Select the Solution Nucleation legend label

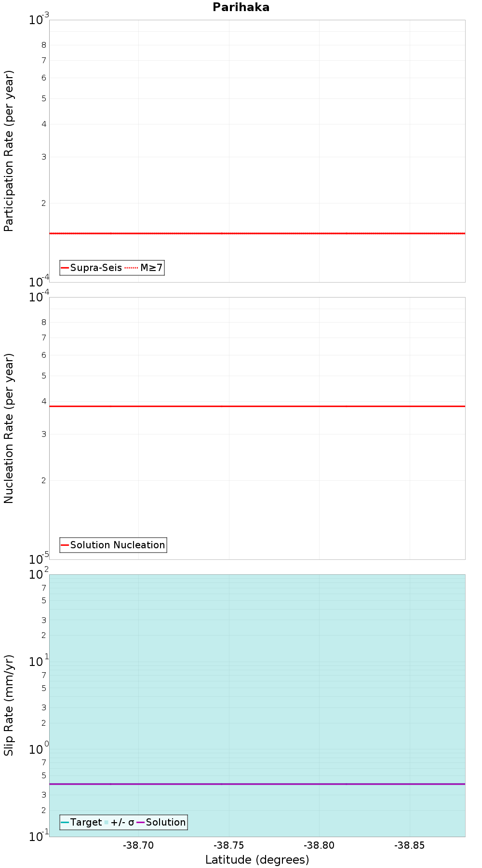118,545
